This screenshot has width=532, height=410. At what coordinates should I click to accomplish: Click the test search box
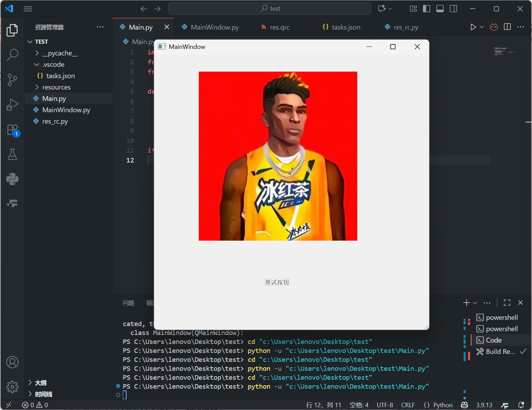pos(270,9)
